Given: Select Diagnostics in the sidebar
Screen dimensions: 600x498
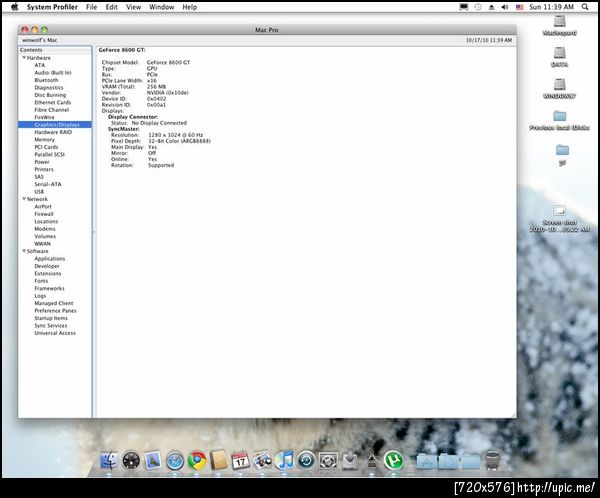Looking at the screenshot, I should click(49, 87).
